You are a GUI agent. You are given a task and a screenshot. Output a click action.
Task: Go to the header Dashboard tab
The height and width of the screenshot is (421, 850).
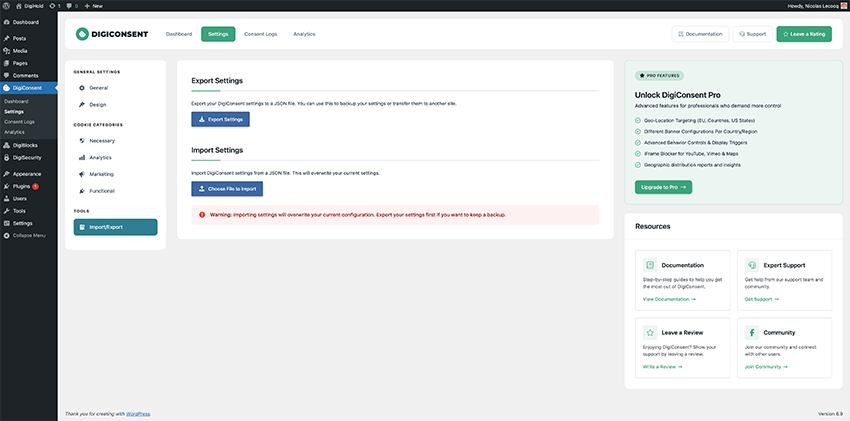pos(179,34)
